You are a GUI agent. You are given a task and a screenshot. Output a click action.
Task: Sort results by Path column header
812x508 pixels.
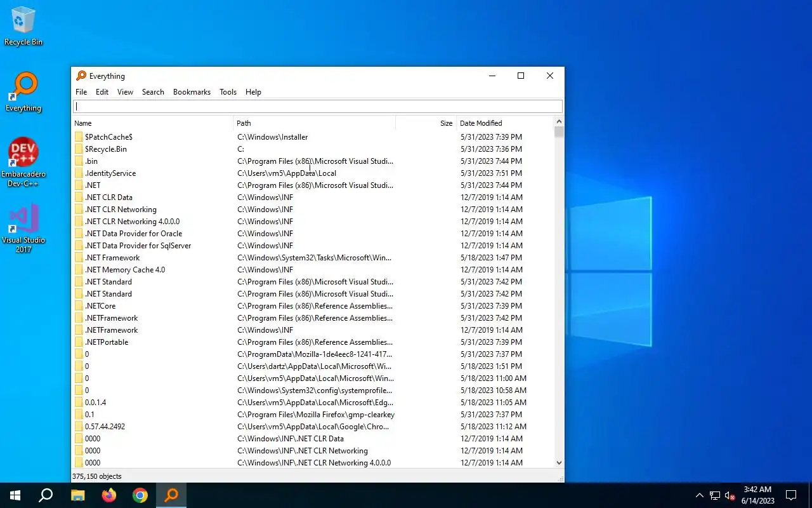315,123
